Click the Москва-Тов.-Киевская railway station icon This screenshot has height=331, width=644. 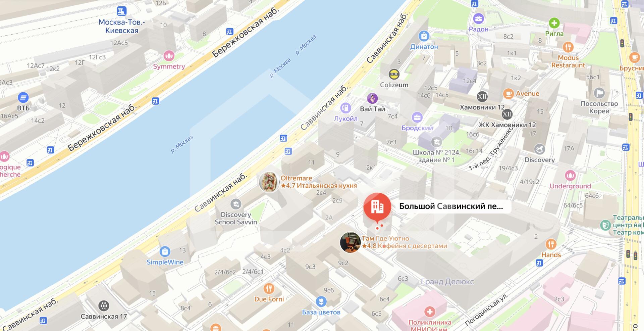121,11
